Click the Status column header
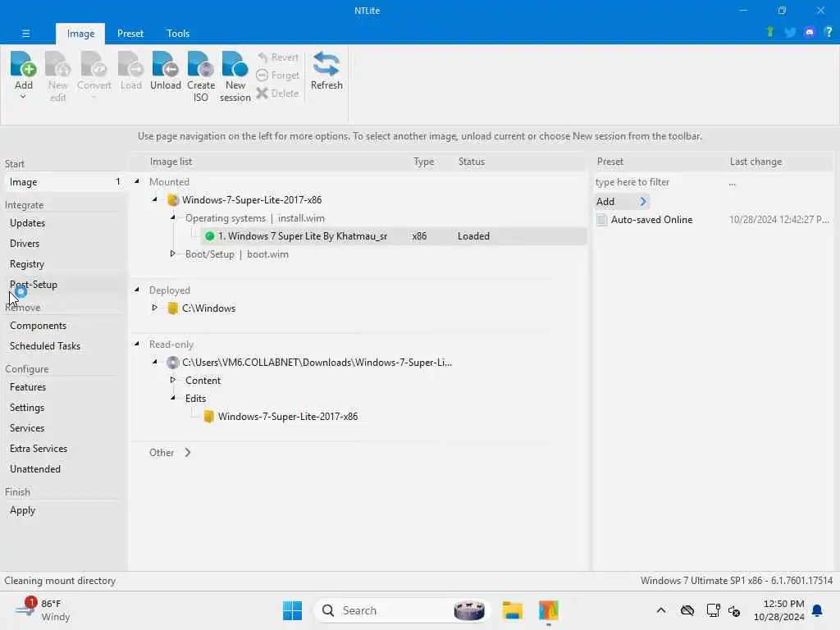The width and height of the screenshot is (840, 630). tap(472, 162)
